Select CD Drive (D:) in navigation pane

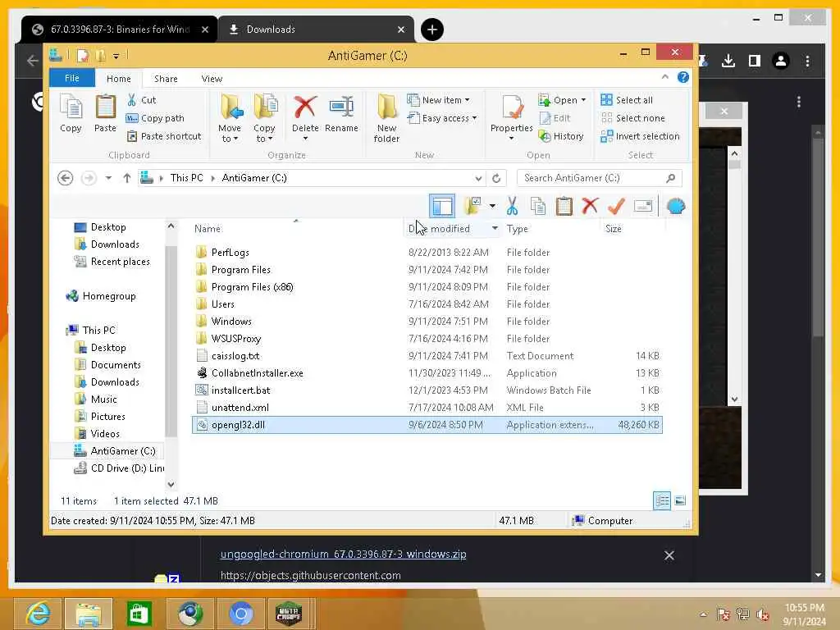(120, 468)
